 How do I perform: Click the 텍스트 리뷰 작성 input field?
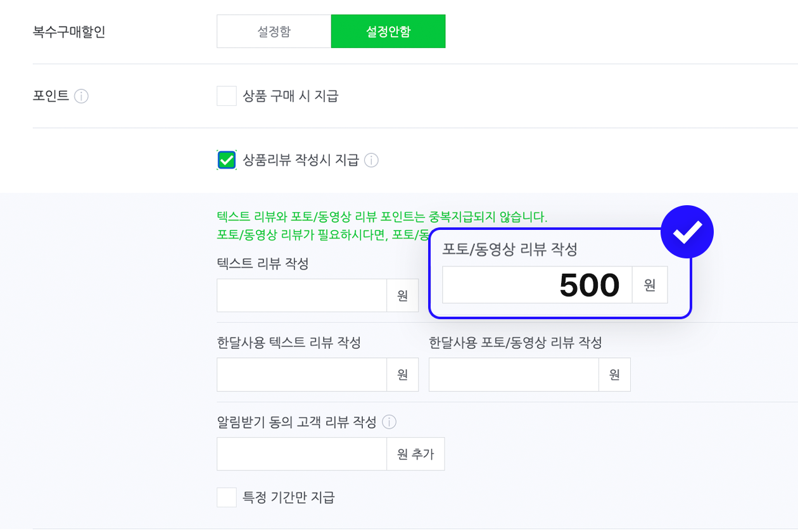point(301,296)
